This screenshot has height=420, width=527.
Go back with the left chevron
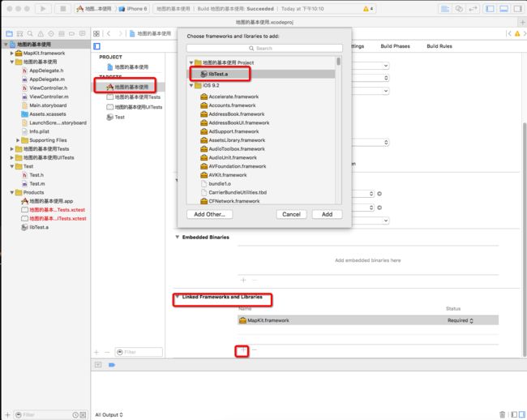(109, 33)
